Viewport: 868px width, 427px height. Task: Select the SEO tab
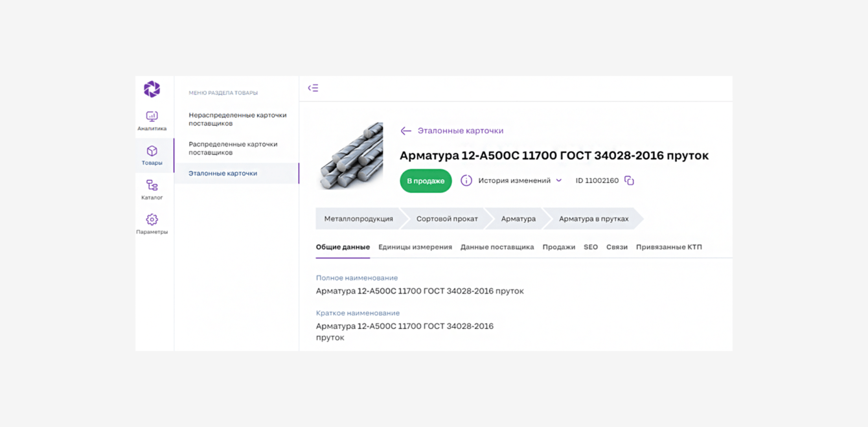point(591,247)
